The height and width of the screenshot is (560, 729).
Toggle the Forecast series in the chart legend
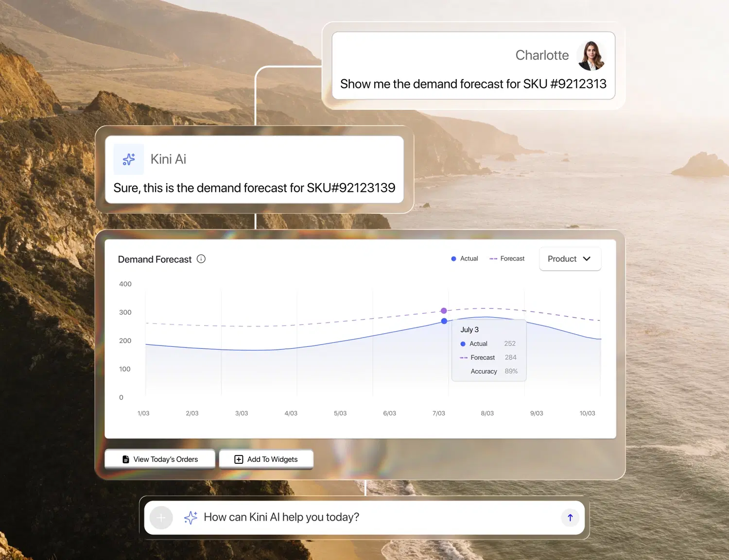[x=507, y=259]
